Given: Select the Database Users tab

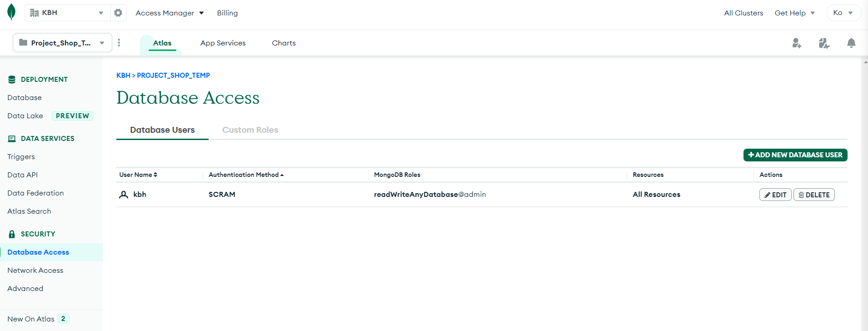Looking at the screenshot, I should 162,130.
